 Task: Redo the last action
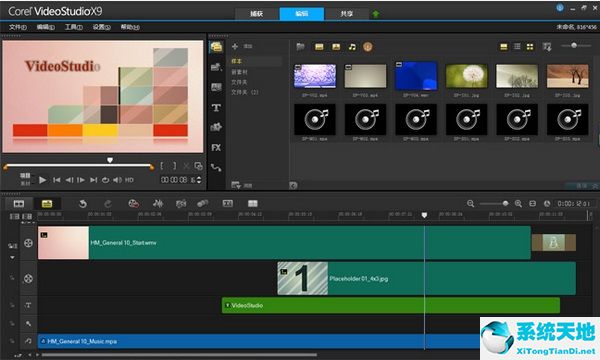tap(108, 204)
